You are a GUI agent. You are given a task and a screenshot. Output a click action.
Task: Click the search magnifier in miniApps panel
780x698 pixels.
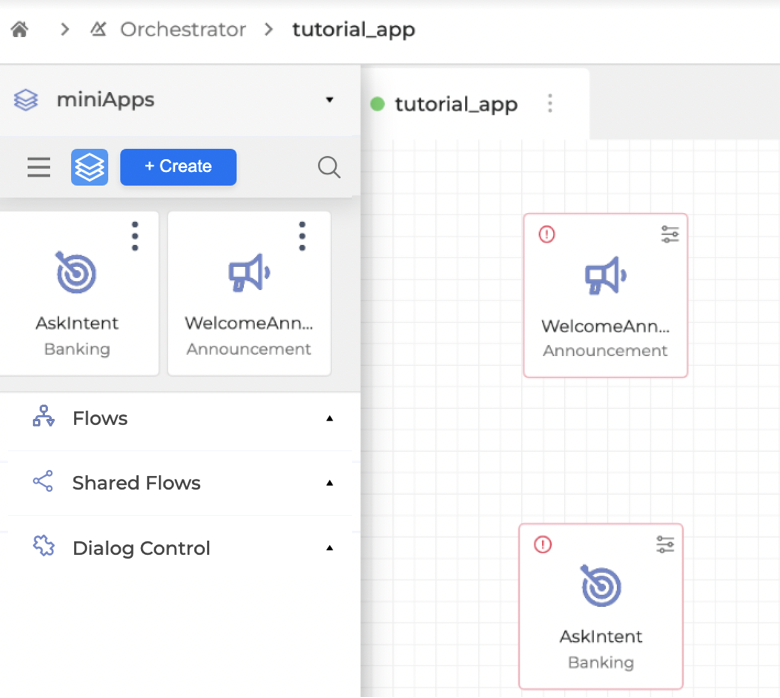[x=329, y=167]
